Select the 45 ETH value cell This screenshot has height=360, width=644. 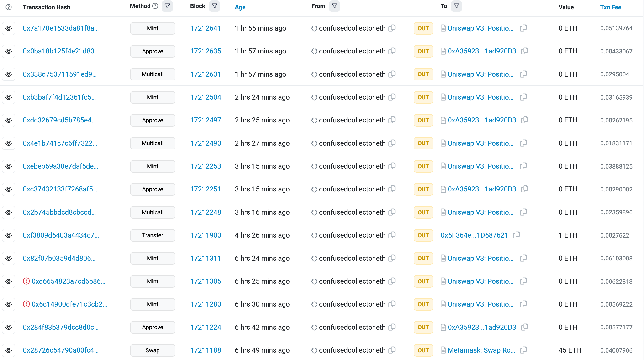point(570,350)
